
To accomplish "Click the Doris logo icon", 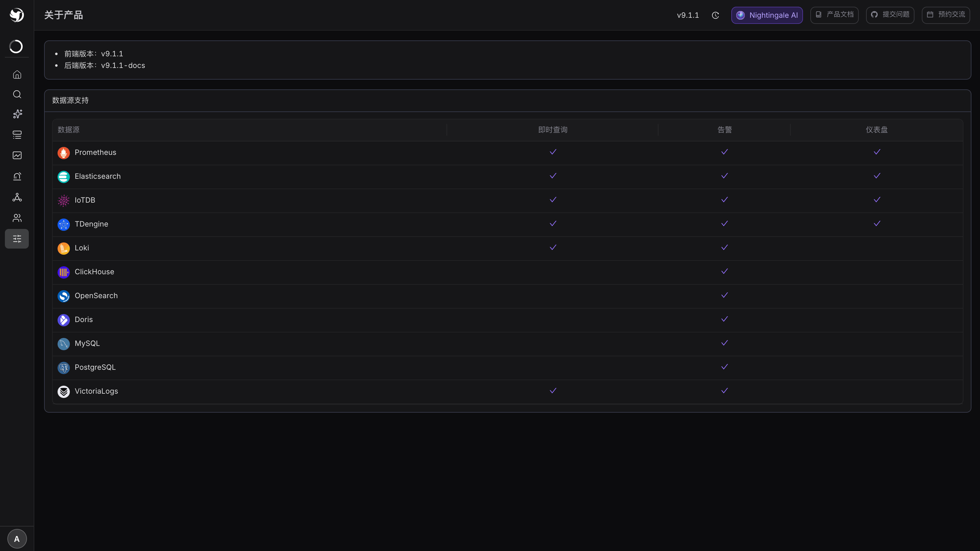I will click(x=63, y=320).
